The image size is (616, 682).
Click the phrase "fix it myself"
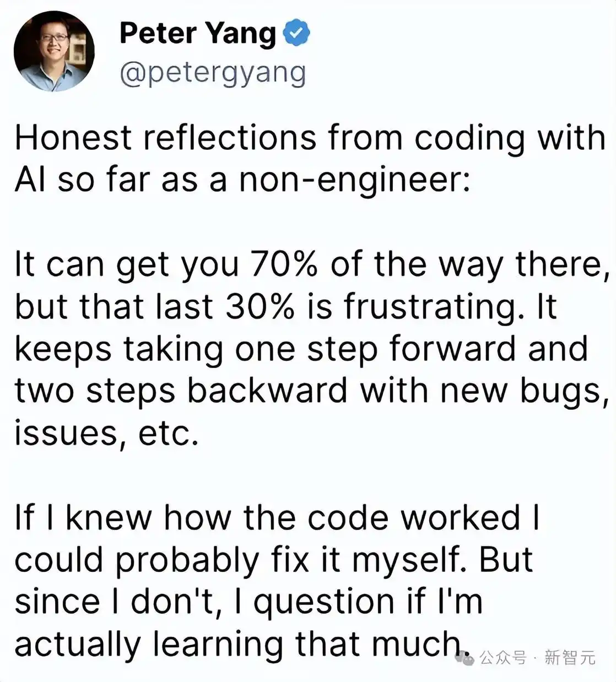(x=369, y=560)
